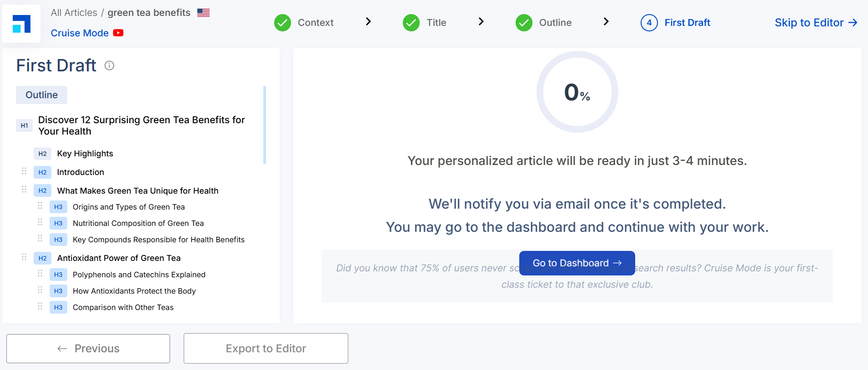
Task: Click the numbered circle 4 for First Draft step
Action: tap(649, 22)
